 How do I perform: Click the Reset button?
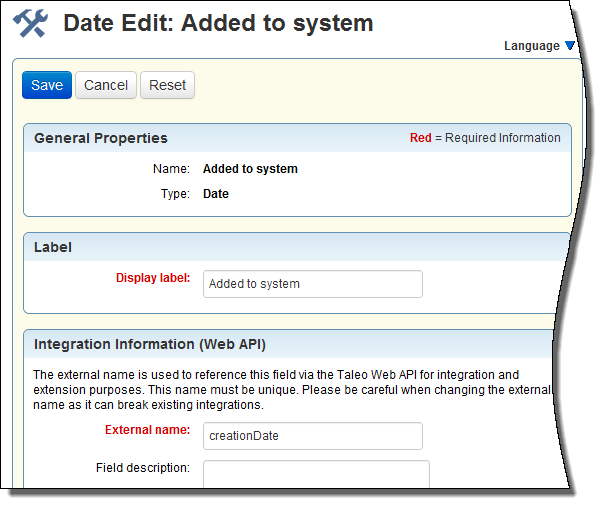tap(168, 85)
